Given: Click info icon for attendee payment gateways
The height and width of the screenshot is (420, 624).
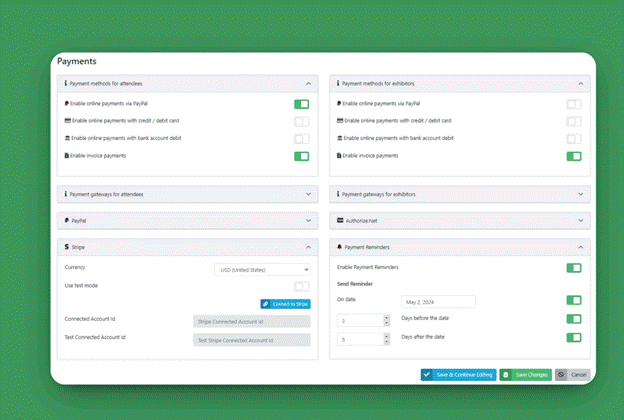Looking at the screenshot, I should 67,194.
